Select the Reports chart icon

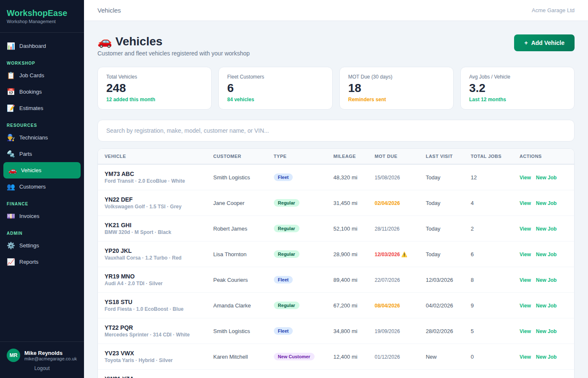coord(11,262)
